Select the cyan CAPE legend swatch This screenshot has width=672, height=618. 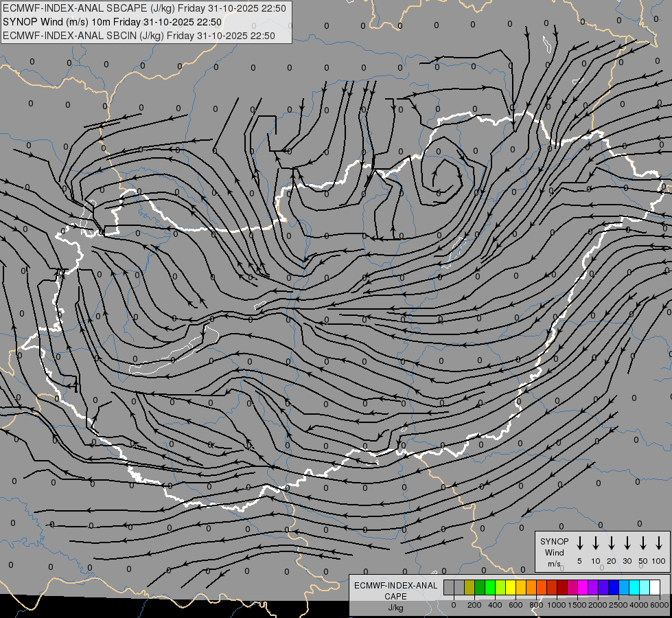click(x=634, y=587)
